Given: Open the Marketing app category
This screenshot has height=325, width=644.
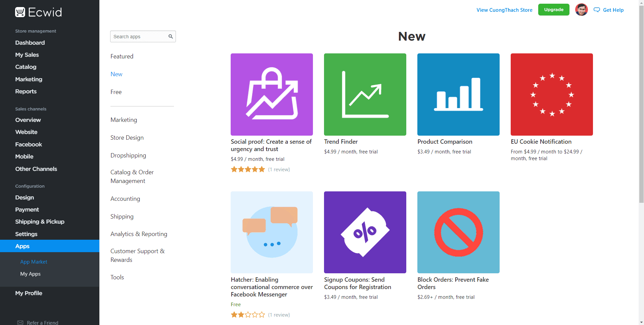Looking at the screenshot, I should [x=124, y=120].
